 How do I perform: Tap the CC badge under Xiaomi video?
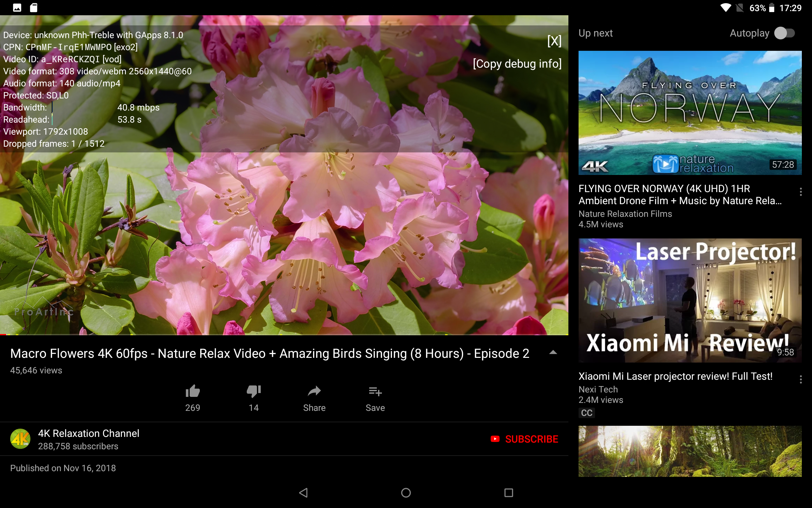[x=586, y=413]
